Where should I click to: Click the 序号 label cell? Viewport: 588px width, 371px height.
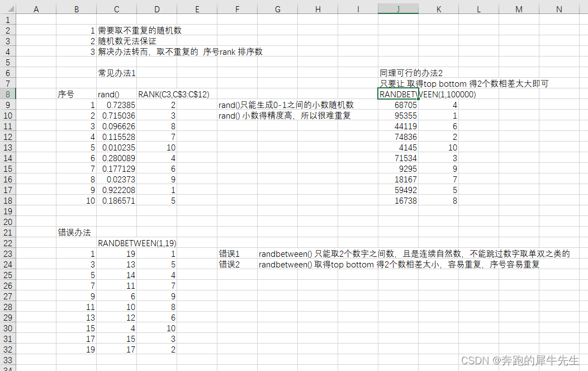point(76,94)
